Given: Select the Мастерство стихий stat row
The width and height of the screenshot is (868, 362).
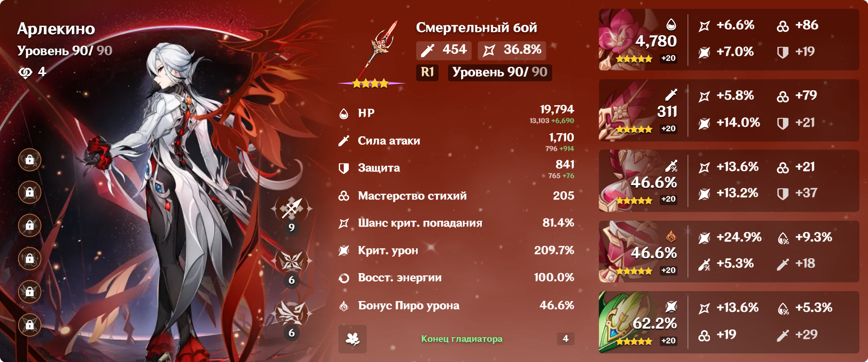Looking at the screenshot, I should click(456, 196).
